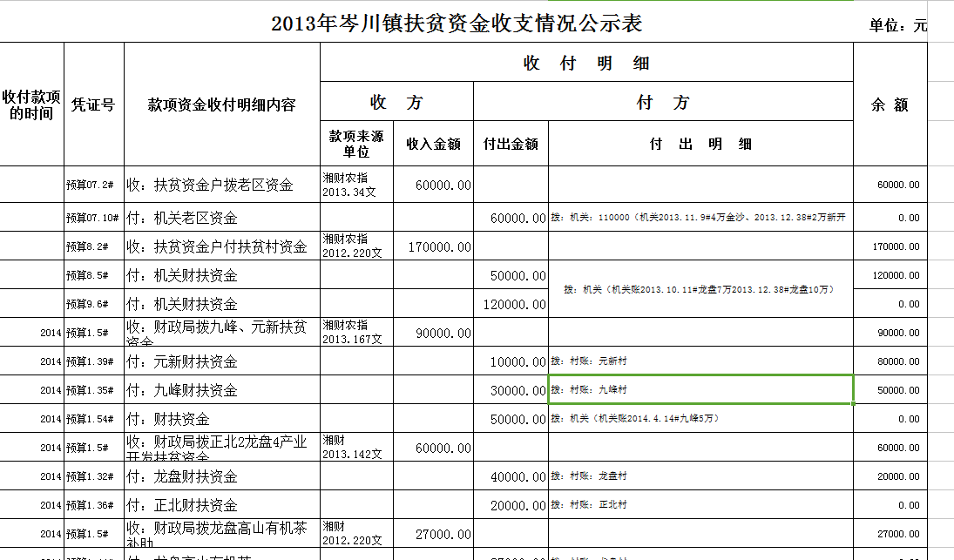Viewport: 954px width, 560px height.
Task: Select the 收付款项的时间 header cell
Action: (x=31, y=105)
